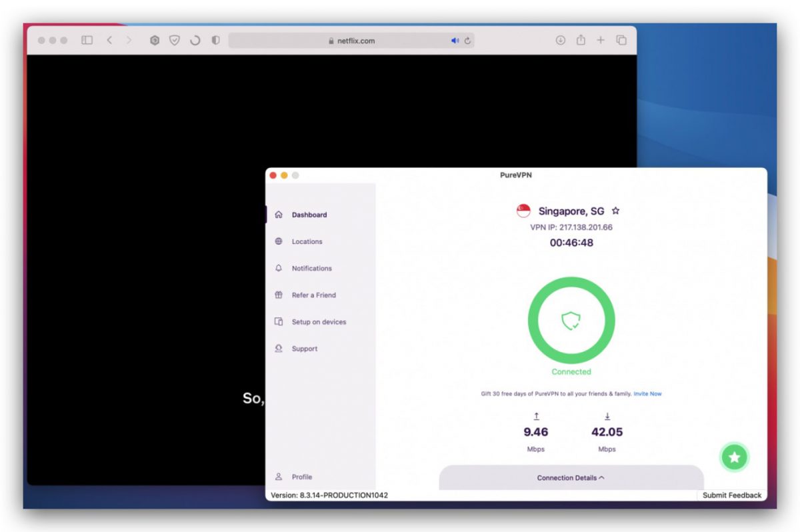Click the download speed arrow icon
This screenshot has width=800, height=532.
click(607, 416)
